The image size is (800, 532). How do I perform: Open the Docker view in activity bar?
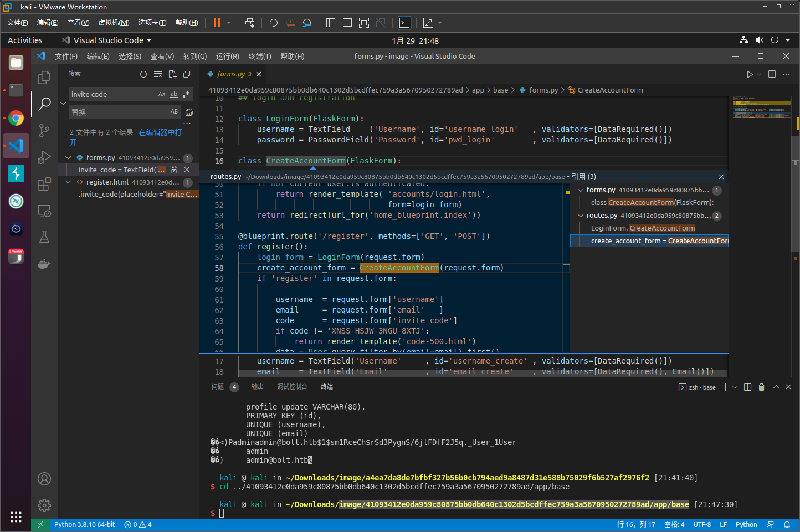[44, 264]
